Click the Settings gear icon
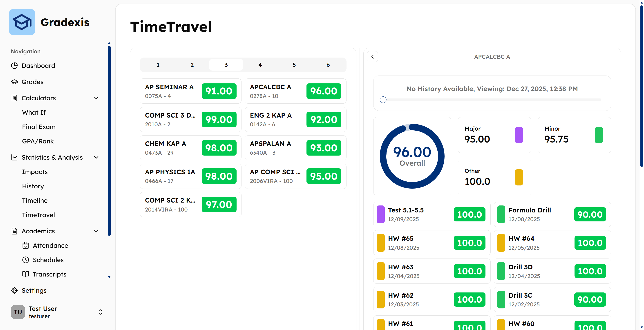Screen dimensions: 644x330 pyautogui.click(x=14, y=290)
